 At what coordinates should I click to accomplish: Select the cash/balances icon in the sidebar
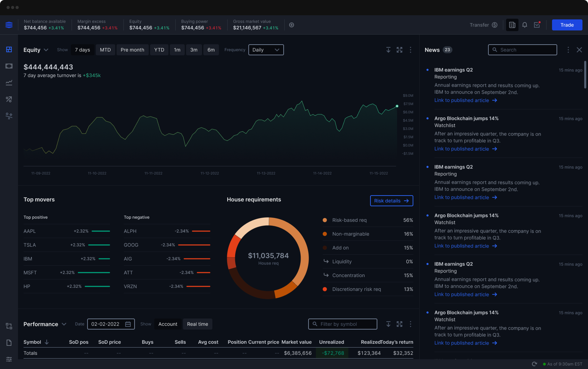pos(9,66)
